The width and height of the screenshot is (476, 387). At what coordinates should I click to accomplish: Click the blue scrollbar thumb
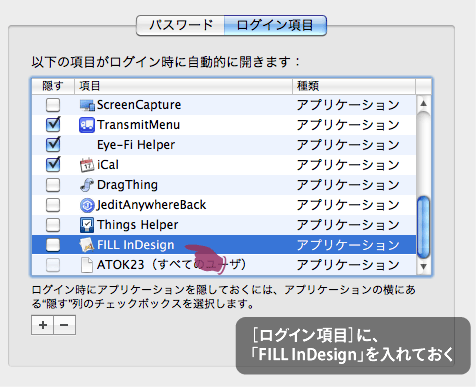(x=424, y=227)
